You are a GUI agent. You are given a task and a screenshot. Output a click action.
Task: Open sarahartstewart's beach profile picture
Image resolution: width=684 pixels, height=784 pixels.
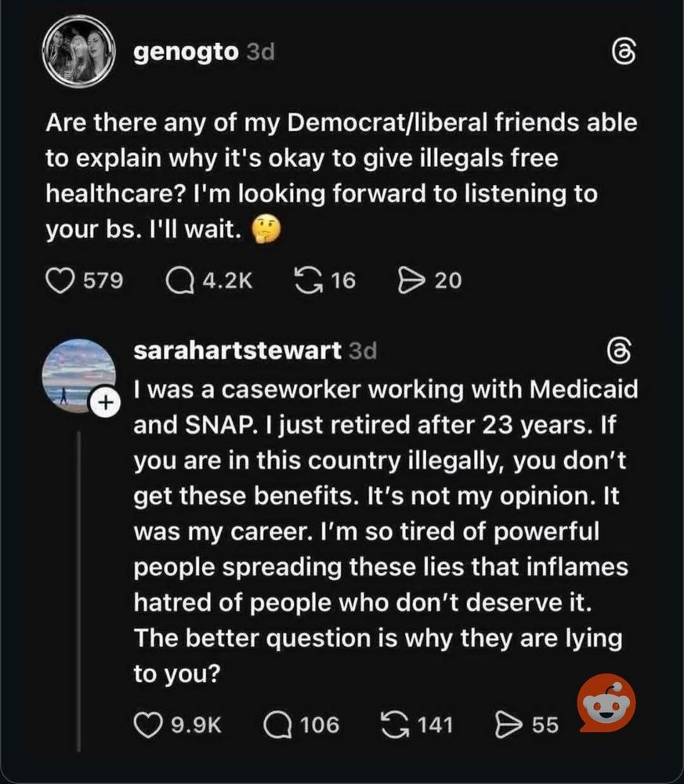(x=79, y=375)
